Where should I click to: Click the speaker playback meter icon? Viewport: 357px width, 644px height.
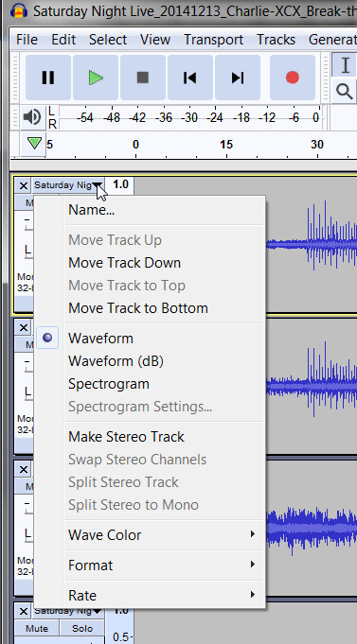(x=31, y=117)
